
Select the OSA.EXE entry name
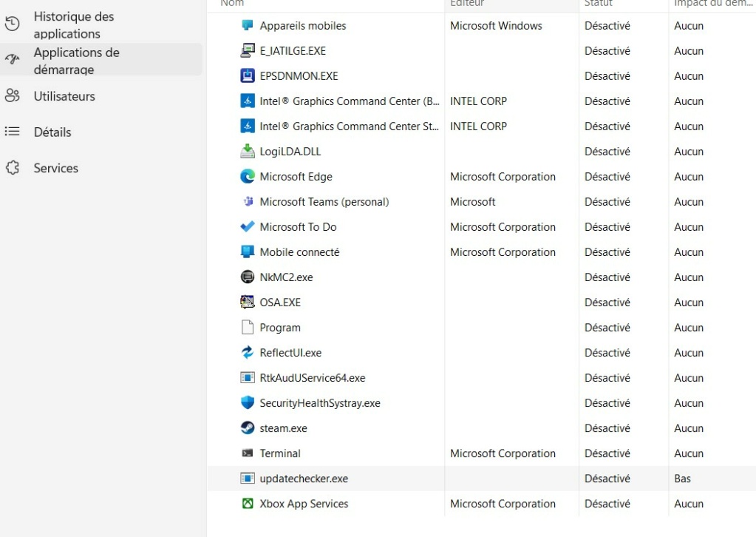pyautogui.click(x=280, y=303)
